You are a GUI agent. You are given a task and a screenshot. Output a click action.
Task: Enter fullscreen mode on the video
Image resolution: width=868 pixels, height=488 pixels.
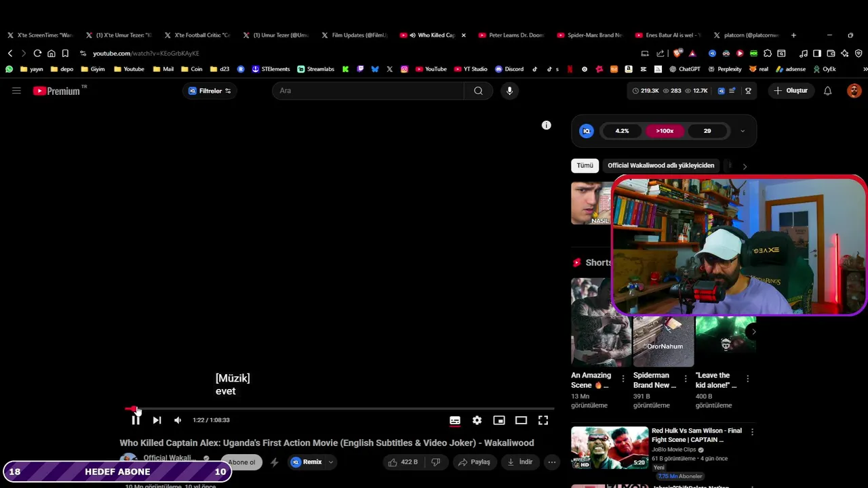(543, 420)
